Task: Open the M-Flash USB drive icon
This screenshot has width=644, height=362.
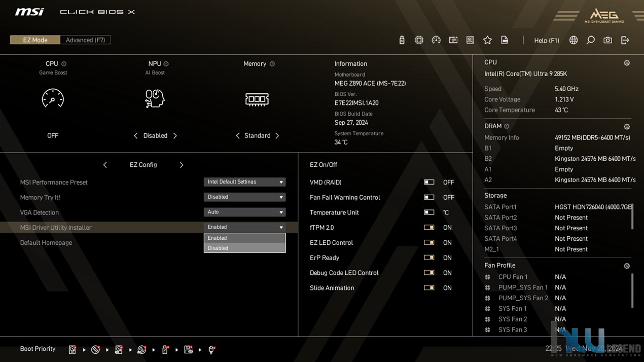Action: click(402, 40)
